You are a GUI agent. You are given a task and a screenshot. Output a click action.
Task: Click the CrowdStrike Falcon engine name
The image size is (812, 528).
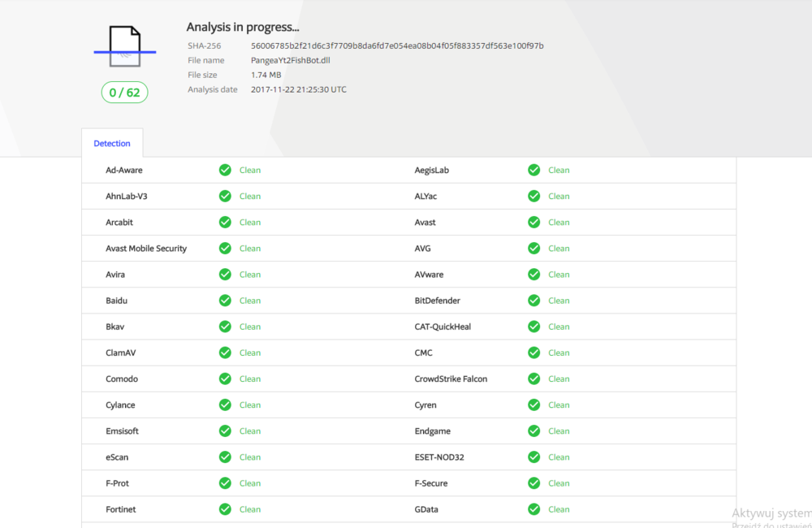coord(451,379)
